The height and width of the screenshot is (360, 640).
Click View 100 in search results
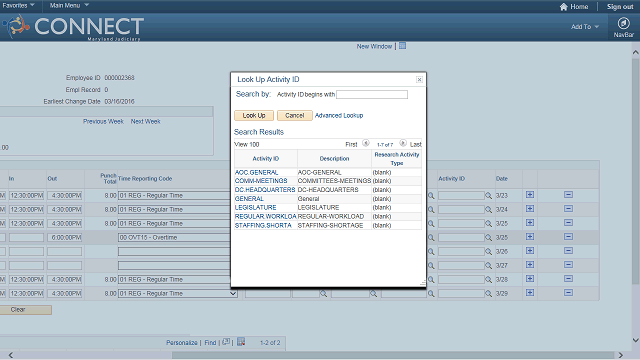click(x=247, y=144)
